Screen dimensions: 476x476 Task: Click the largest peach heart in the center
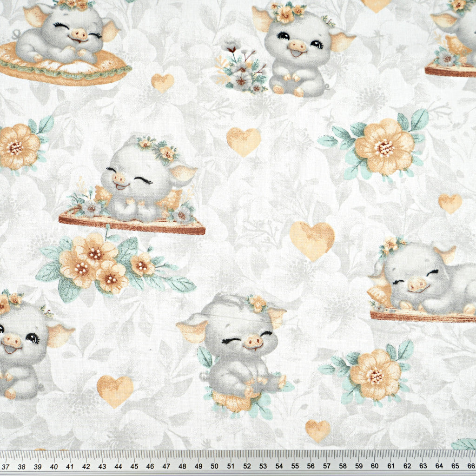312,239
